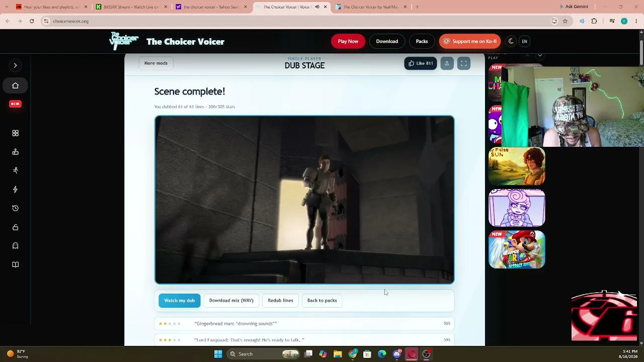This screenshot has height=362, width=644.
Task: Open the Windows Start menu
Action: tap(218, 354)
